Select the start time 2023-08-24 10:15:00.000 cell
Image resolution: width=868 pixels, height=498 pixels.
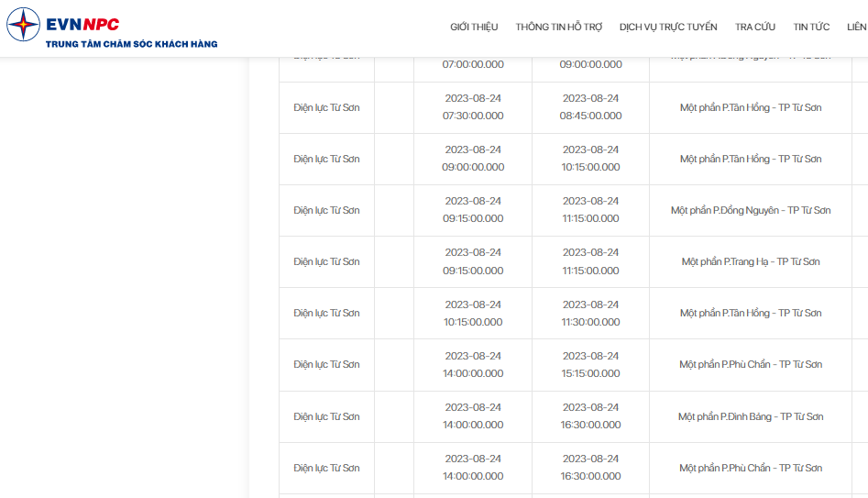pos(473,313)
